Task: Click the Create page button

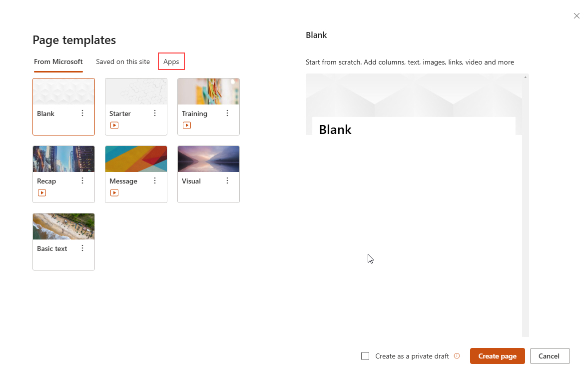Action: 497,356
